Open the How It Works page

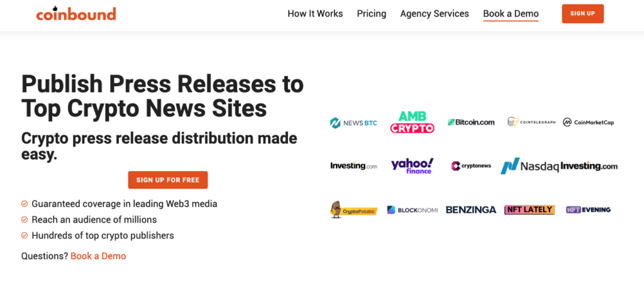tap(315, 14)
